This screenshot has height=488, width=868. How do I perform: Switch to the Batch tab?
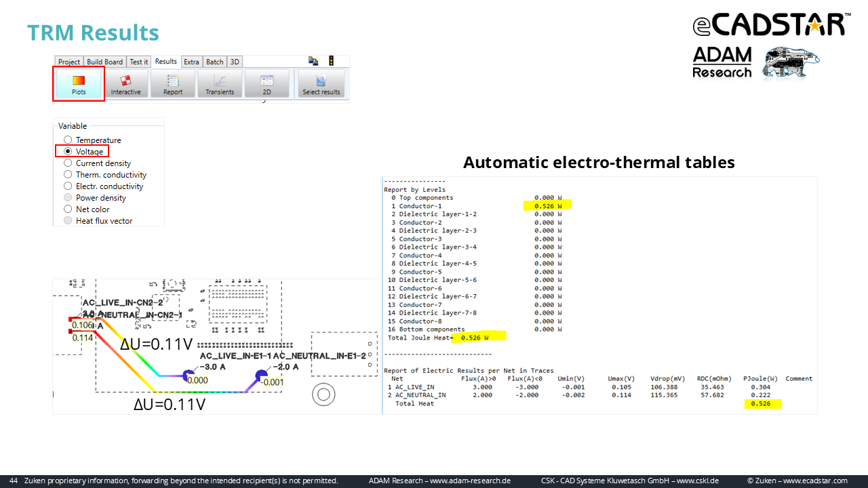point(215,62)
